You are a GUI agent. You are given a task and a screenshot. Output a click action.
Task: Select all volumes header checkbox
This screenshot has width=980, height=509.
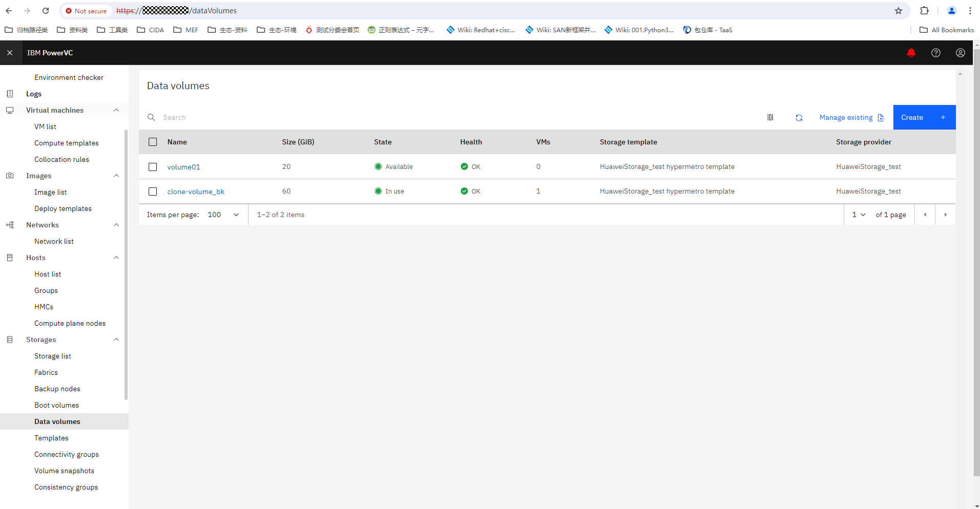(153, 142)
